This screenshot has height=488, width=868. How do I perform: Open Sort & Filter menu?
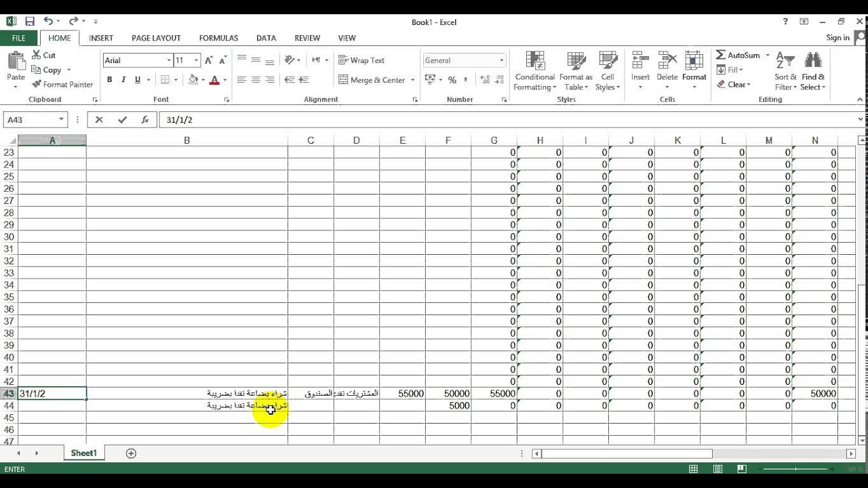(785, 71)
